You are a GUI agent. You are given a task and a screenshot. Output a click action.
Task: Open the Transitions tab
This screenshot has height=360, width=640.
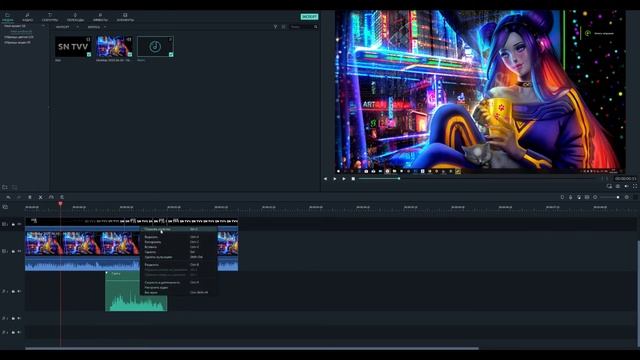coord(75,17)
